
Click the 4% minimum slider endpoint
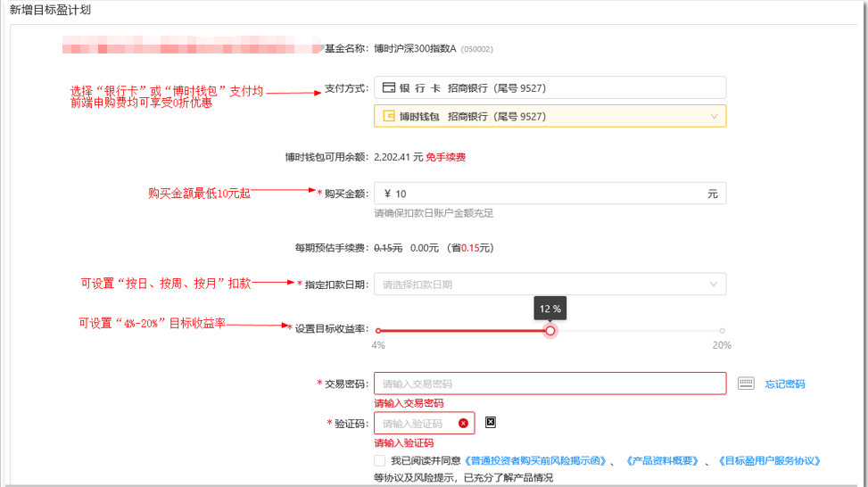point(378,331)
